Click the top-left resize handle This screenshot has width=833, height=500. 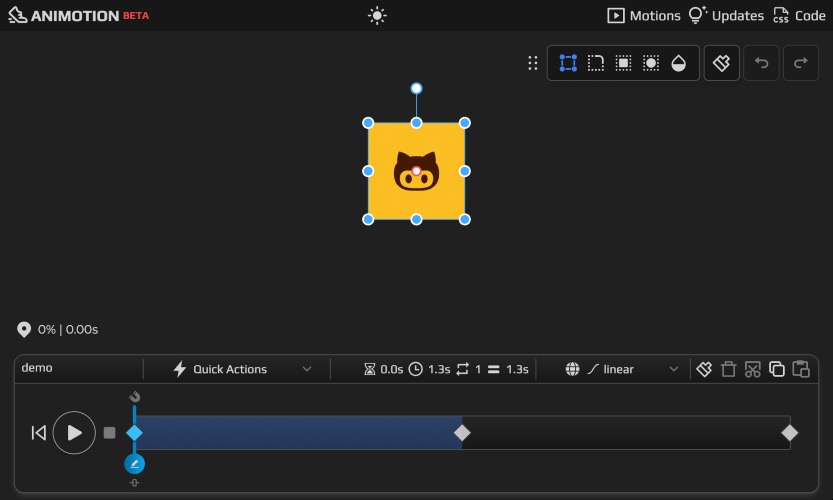click(368, 123)
